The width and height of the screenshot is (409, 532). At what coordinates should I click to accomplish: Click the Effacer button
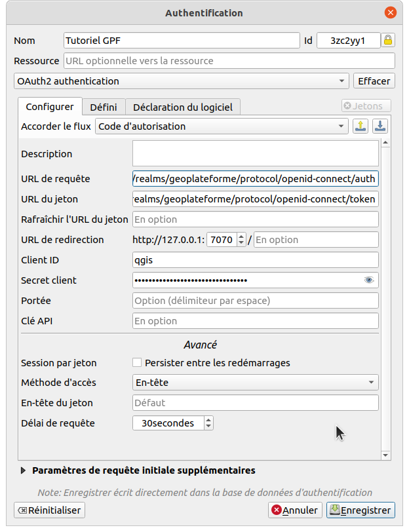(x=374, y=81)
